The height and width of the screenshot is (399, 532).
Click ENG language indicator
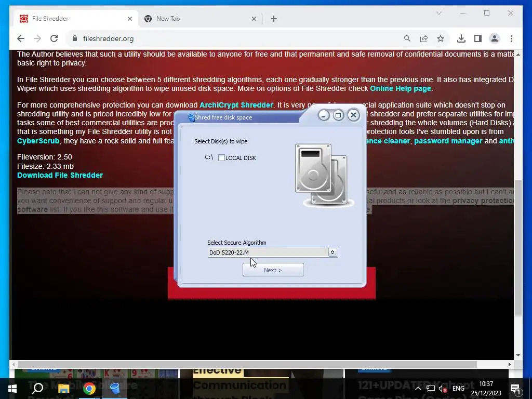pos(458,389)
